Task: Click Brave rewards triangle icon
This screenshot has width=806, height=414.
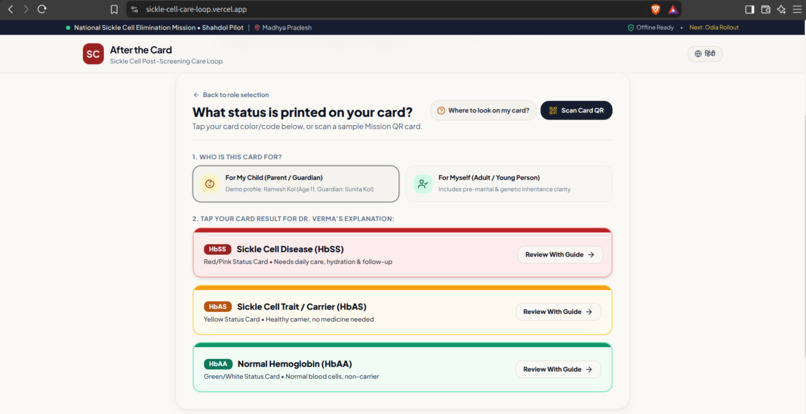Action: pos(673,9)
